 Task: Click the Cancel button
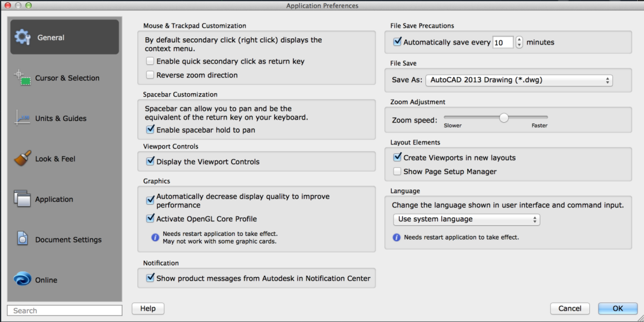pos(570,308)
